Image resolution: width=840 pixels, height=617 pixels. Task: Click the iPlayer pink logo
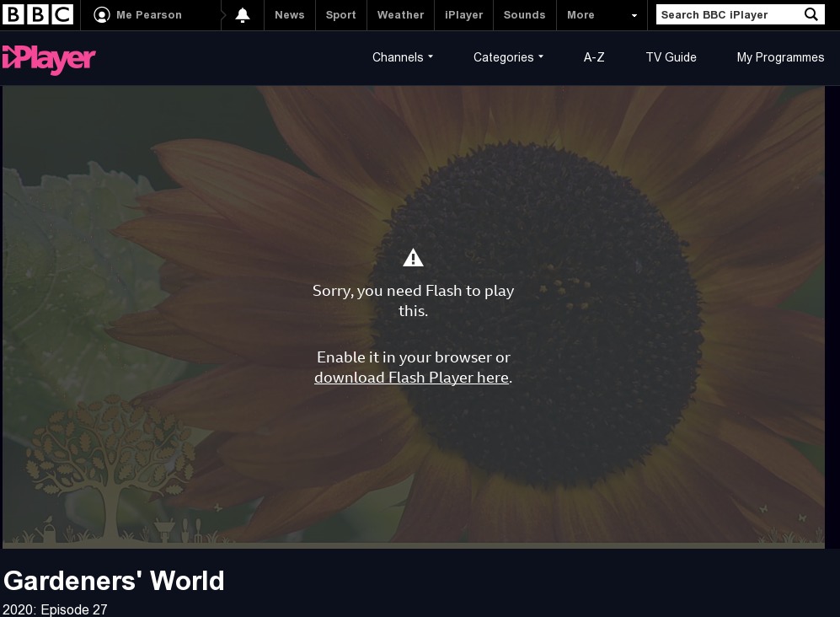tap(49, 58)
